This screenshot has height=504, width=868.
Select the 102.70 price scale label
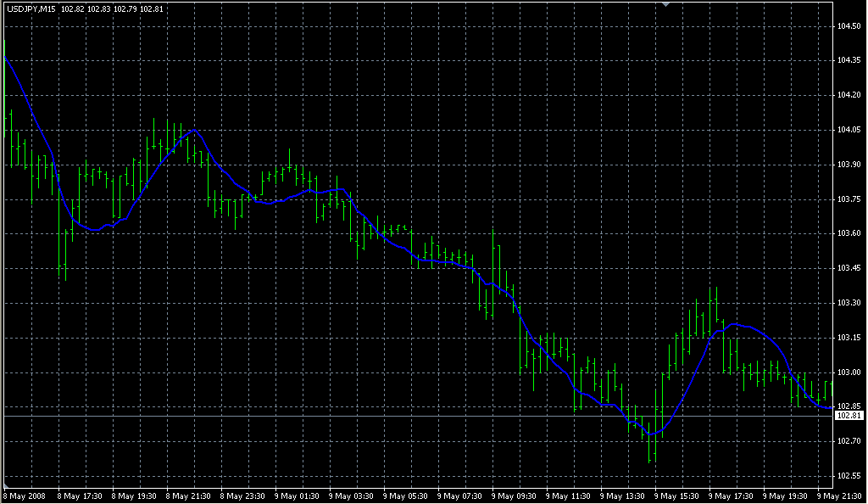849,441
